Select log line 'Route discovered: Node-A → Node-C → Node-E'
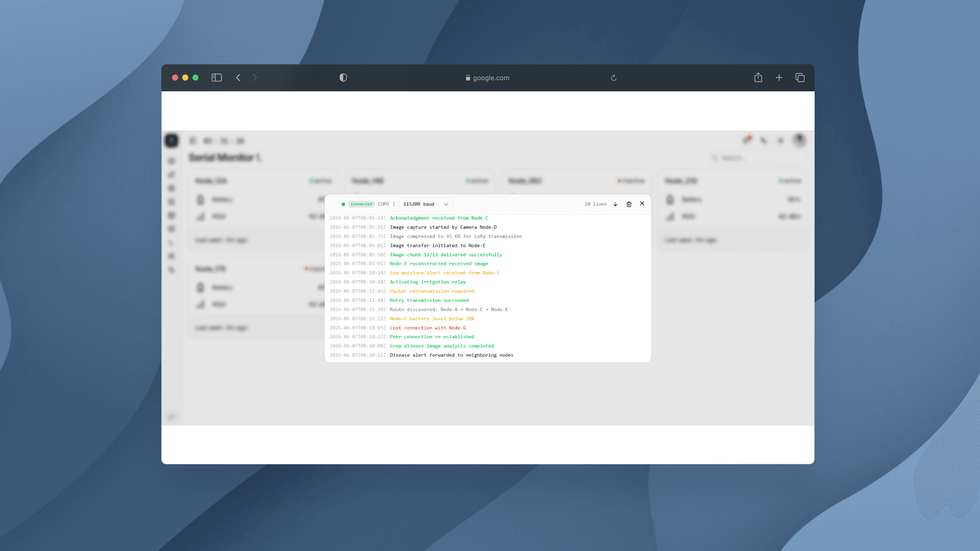980x551 pixels. tap(449, 310)
